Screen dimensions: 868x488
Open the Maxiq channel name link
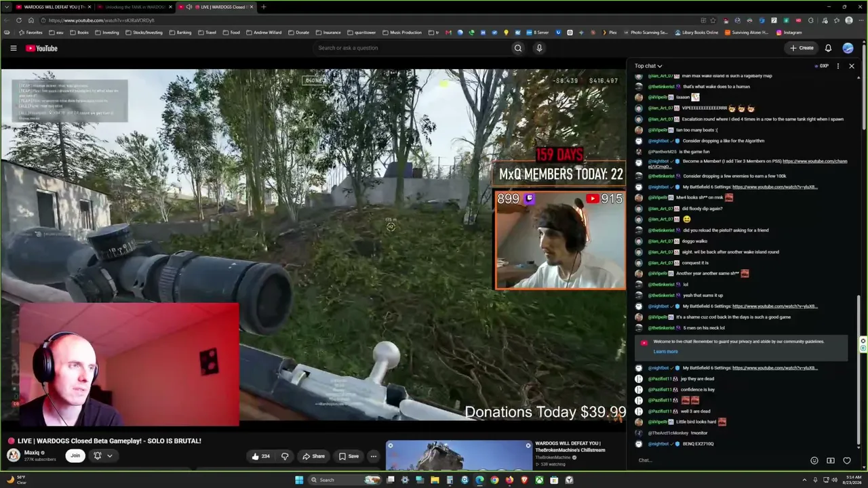(x=31, y=453)
